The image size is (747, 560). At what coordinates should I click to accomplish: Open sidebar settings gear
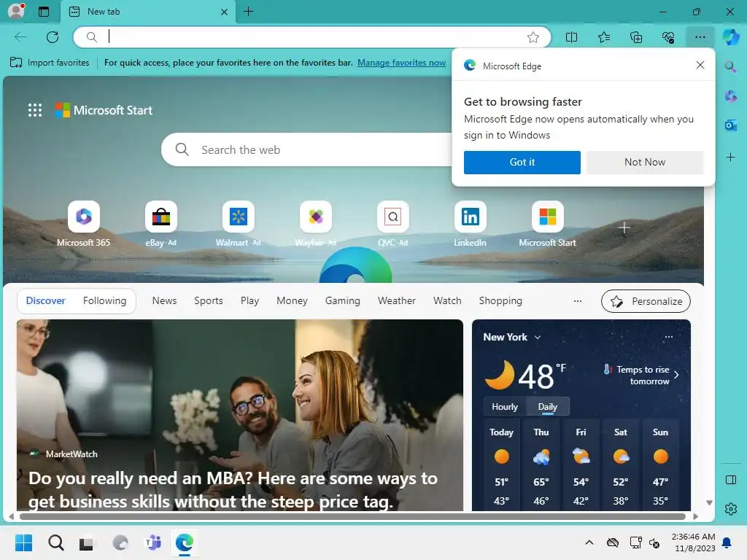pyautogui.click(x=730, y=509)
